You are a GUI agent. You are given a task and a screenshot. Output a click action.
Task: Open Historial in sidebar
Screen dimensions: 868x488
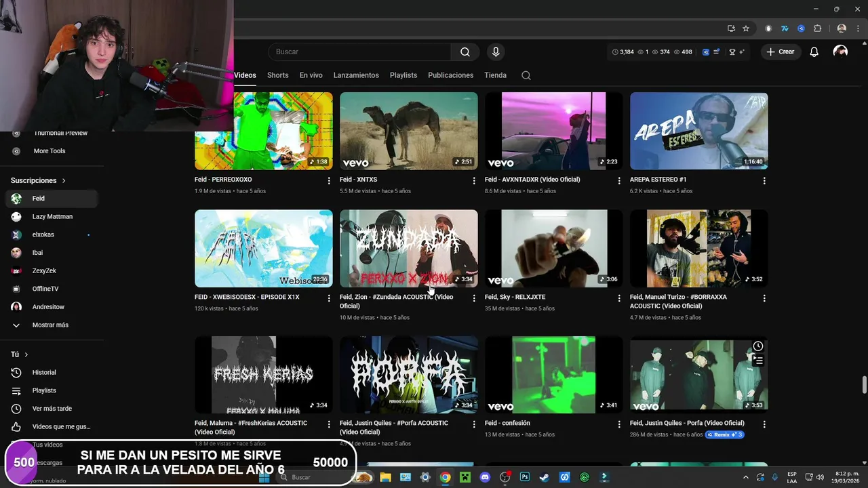click(52, 373)
